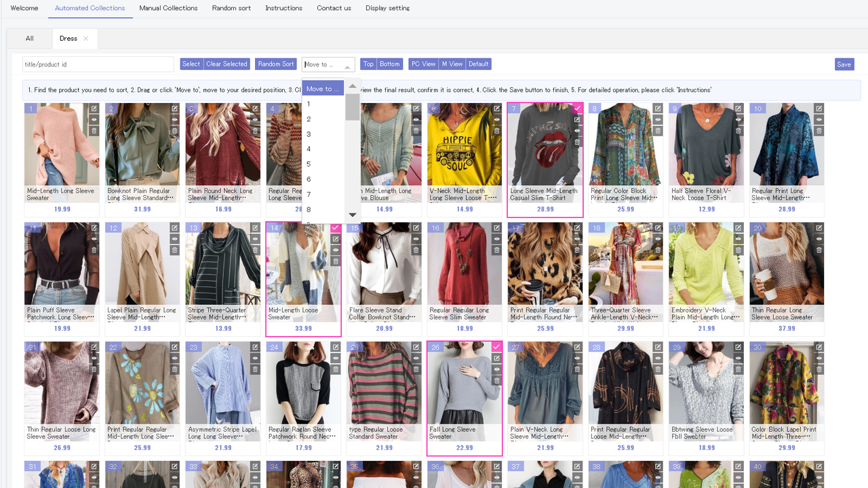
Task: Toggle eye icon on Embroidery V-Neck product 19
Action: [738, 239]
